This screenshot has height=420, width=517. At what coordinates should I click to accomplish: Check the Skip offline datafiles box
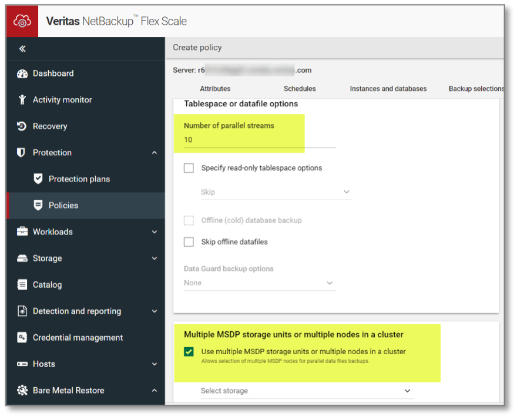[189, 242]
